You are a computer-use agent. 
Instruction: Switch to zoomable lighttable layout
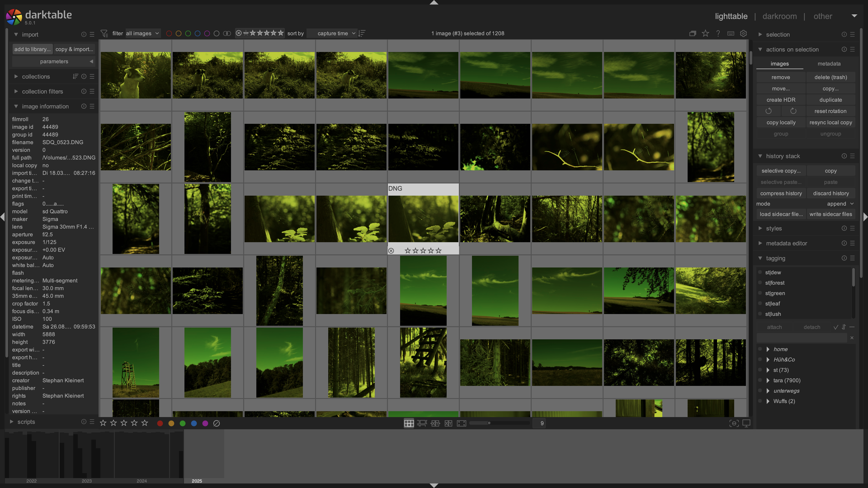point(422,423)
